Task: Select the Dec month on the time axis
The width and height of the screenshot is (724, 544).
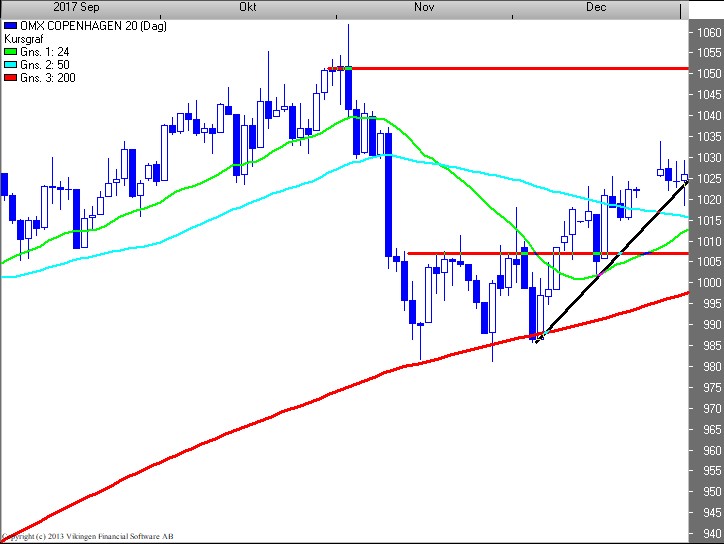Action: pos(596,7)
